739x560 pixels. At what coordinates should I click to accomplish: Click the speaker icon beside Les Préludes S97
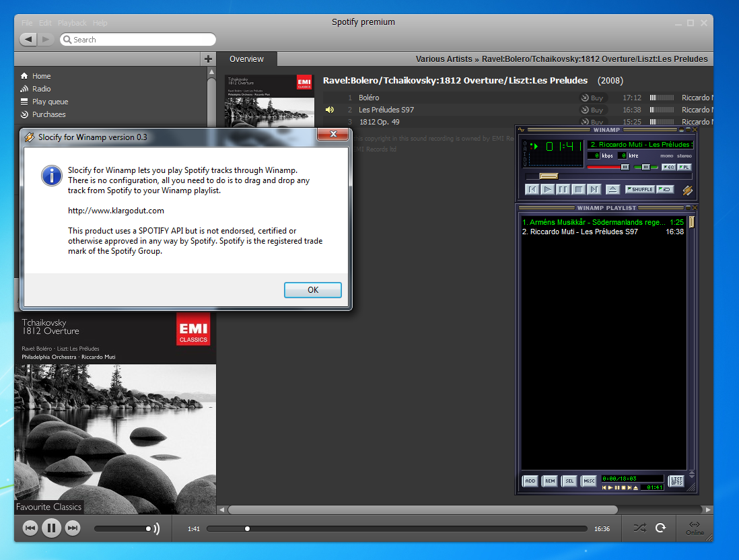click(x=330, y=109)
